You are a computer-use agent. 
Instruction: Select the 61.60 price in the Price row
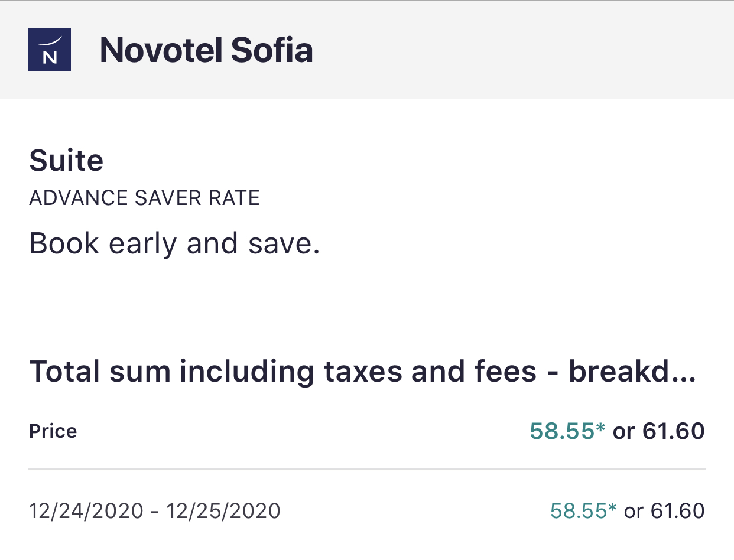coord(673,431)
